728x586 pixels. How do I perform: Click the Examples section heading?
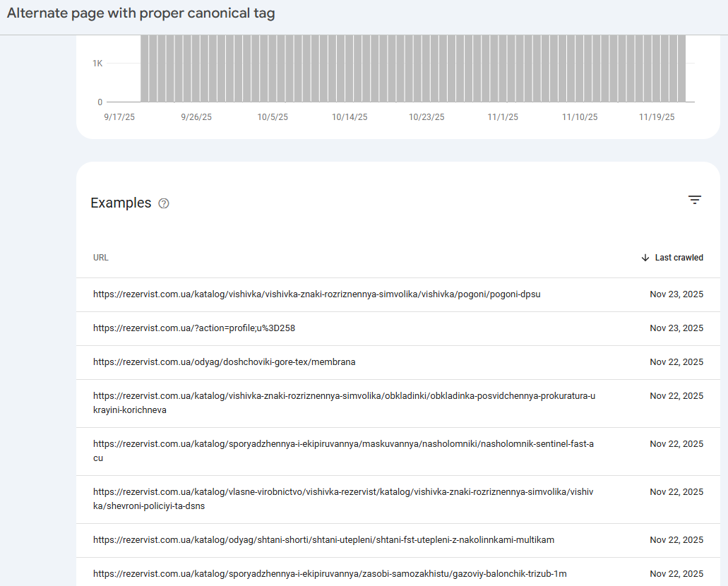click(121, 203)
